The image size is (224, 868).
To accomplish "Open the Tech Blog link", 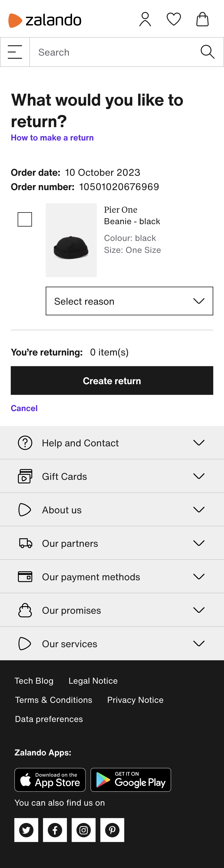I will coord(34,680).
